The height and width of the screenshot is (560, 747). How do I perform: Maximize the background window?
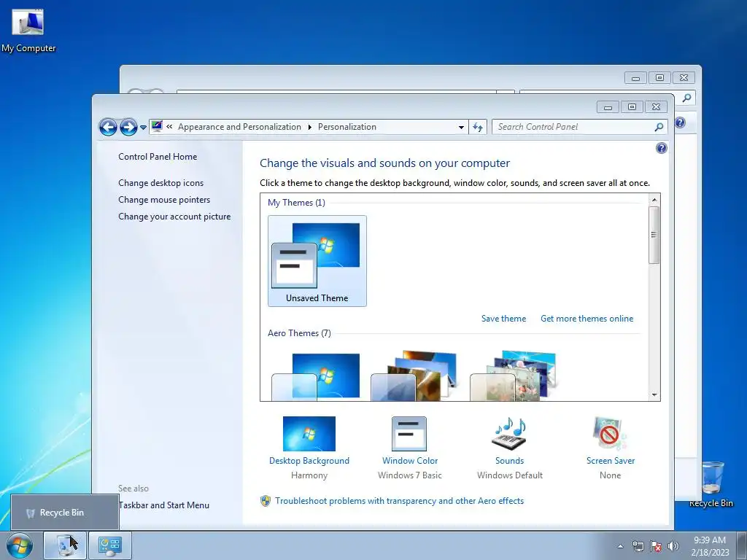(x=659, y=77)
